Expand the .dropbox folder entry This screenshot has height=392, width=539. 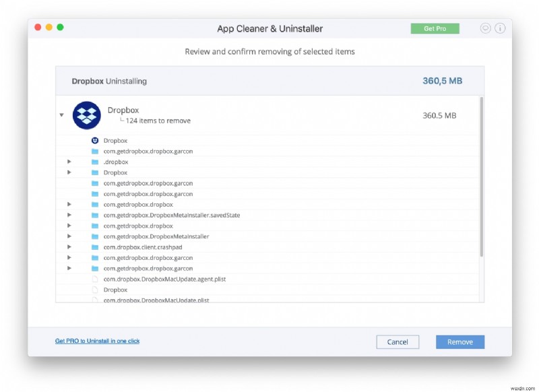click(70, 162)
